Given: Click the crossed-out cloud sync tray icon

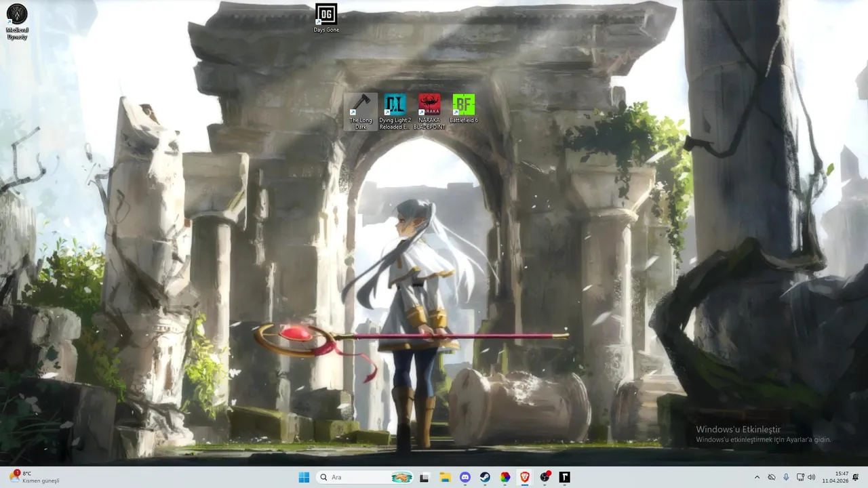Looking at the screenshot, I should [772, 477].
